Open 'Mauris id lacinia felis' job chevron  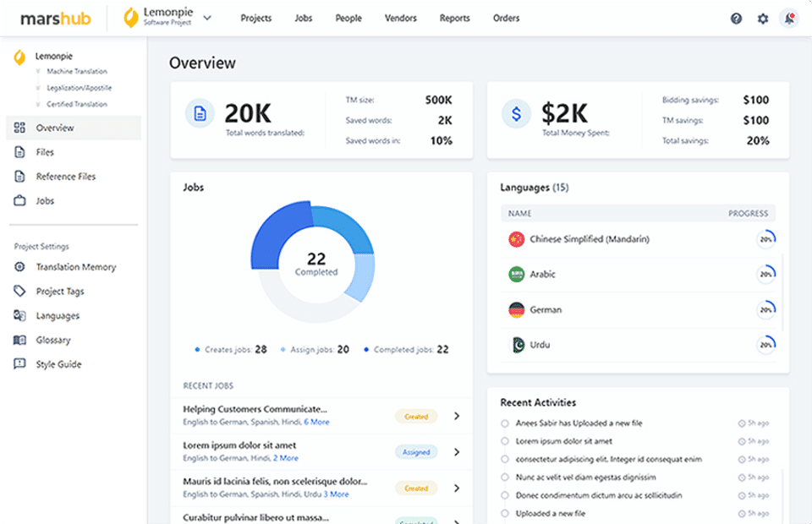[x=457, y=488]
